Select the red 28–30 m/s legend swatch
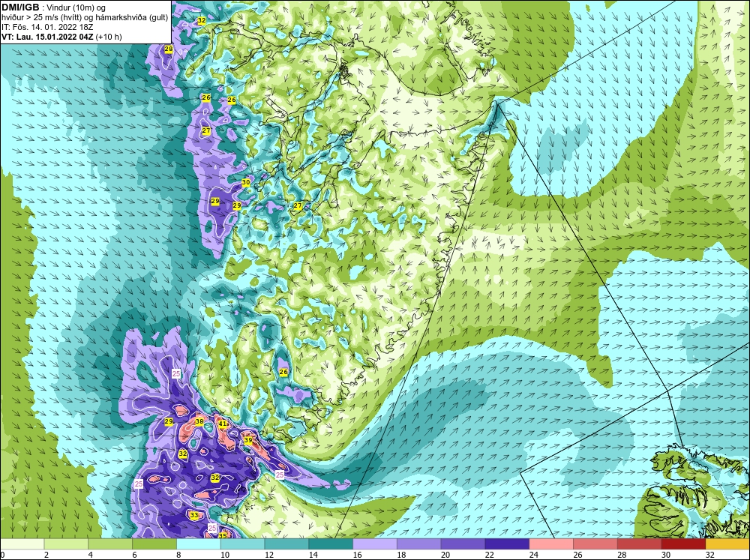 tap(640, 544)
